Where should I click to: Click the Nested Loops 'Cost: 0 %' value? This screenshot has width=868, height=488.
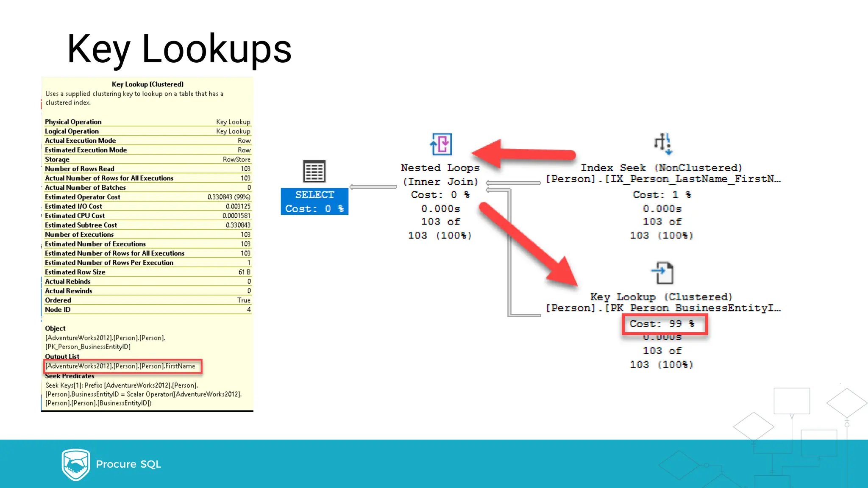[440, 195]
